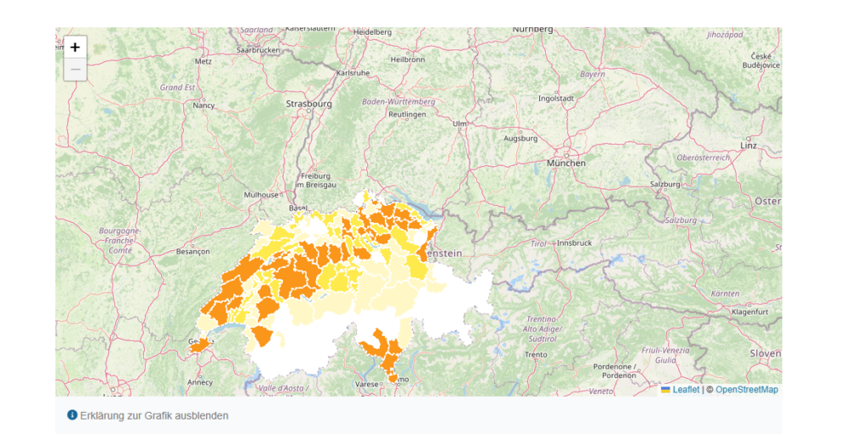Click the Heidelberg label at top

point(373,31)
